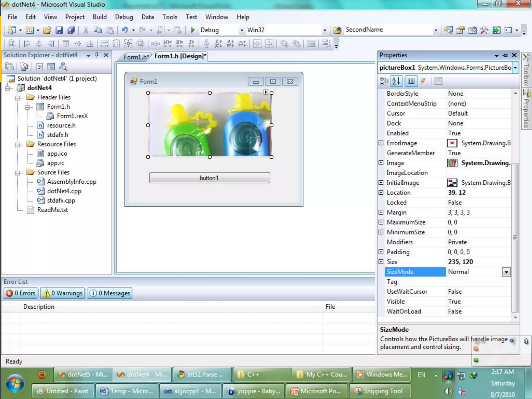Click Show All Files in Solution Explorer
Viewport: 532px width, 399px height.
point(24,67)
